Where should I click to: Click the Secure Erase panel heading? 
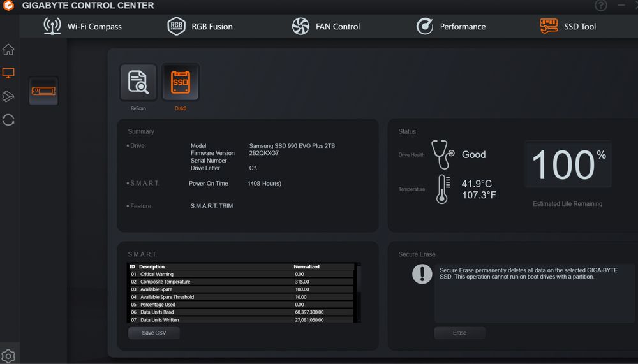[417, 254]
